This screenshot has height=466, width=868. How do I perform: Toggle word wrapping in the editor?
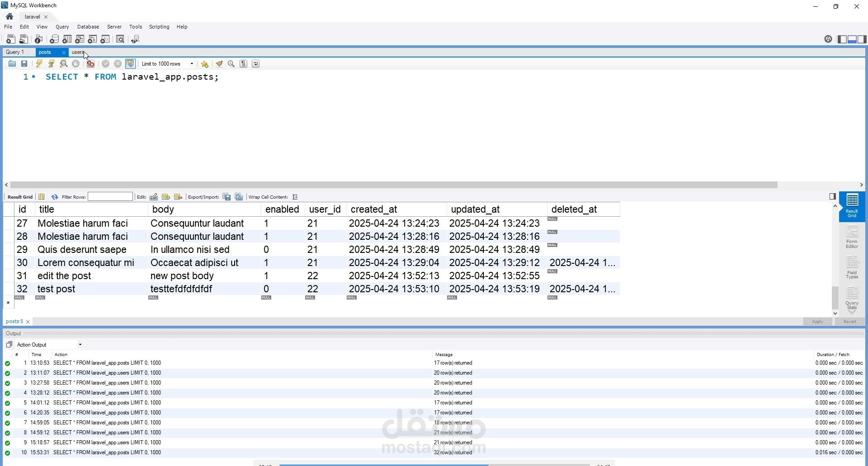pos(256,64)
